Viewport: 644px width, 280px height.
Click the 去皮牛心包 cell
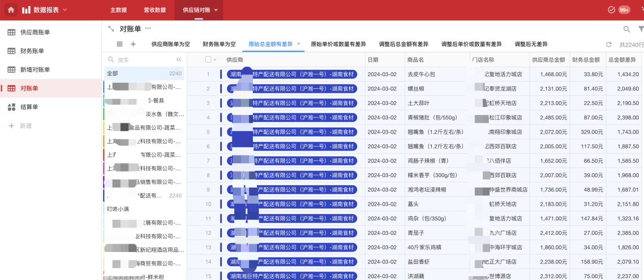438,74
